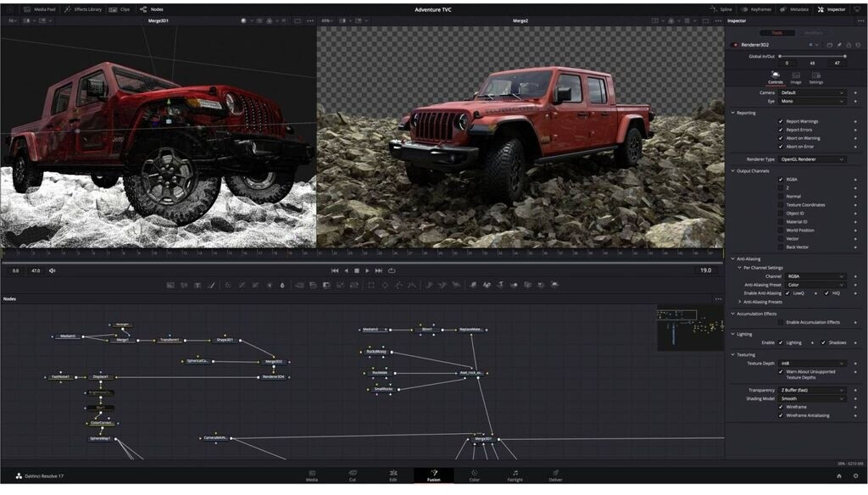This screenshot has height=495, width=868.
Task: Switch to the Color page
Action: (x=474, y=476)
